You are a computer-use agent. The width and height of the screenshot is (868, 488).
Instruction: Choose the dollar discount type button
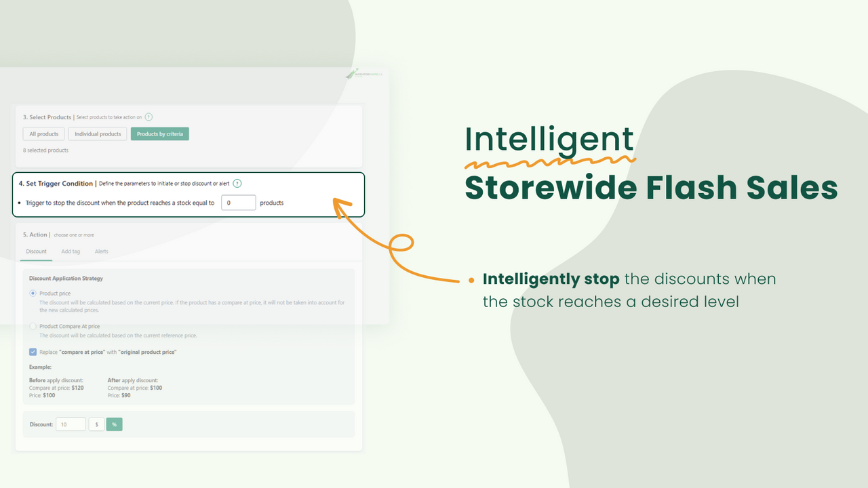tap(96, 424)
